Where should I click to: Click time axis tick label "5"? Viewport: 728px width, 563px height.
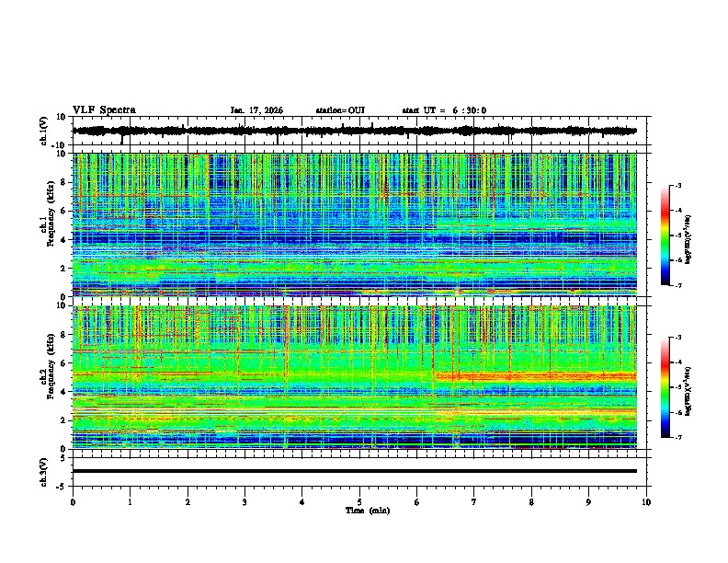[359, 502]
